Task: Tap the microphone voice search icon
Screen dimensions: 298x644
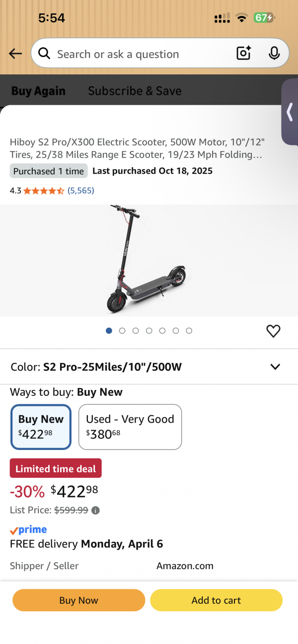Action: point(274,54)
